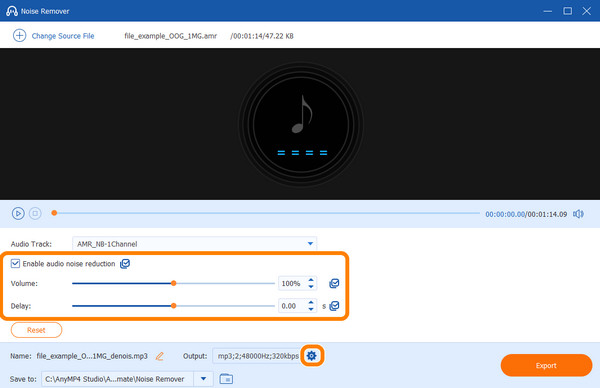The image size is (600, 388).
Task: Click apply-to-all icon beside Volume
Action: click(x=334, y=284)
